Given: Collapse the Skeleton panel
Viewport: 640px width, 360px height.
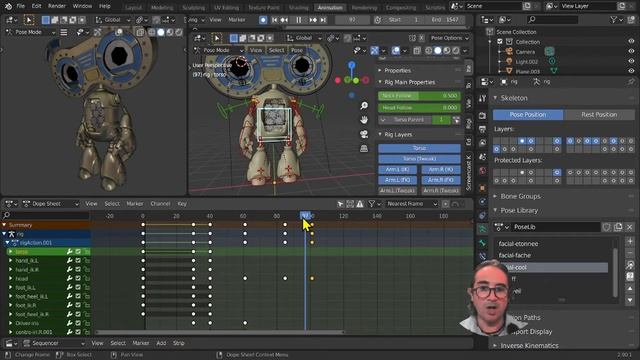Looking at the screenshot, I should coord(495,98).
